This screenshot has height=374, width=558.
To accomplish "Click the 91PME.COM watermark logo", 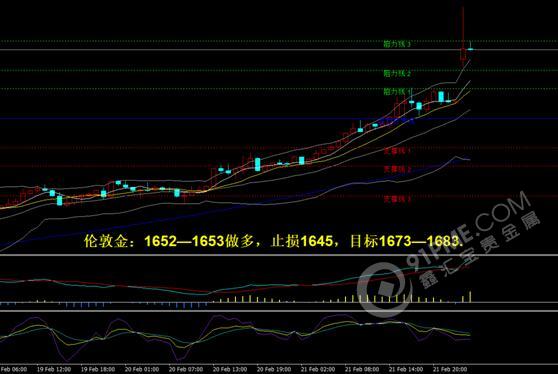I will (x=447, y=254).
